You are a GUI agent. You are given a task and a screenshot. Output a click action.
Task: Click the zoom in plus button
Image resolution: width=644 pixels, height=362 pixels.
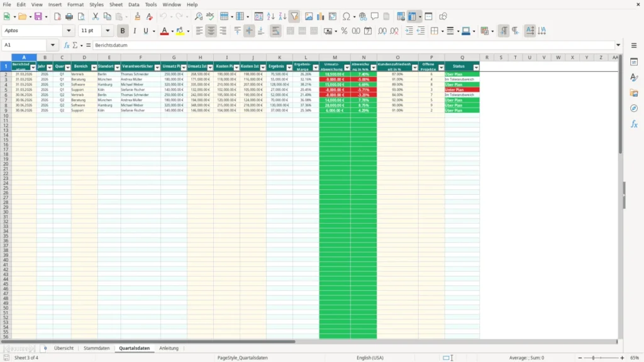pyautogui.click(x=622, y=358)
